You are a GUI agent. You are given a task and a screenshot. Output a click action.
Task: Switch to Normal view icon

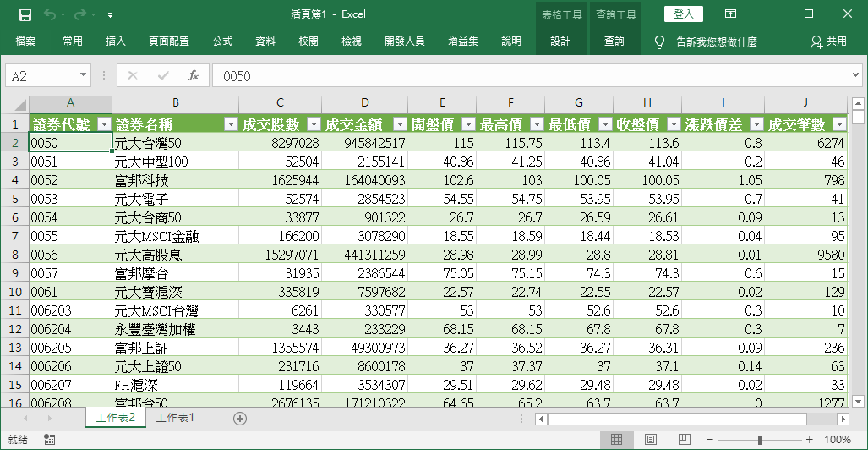tap(616, 440)
